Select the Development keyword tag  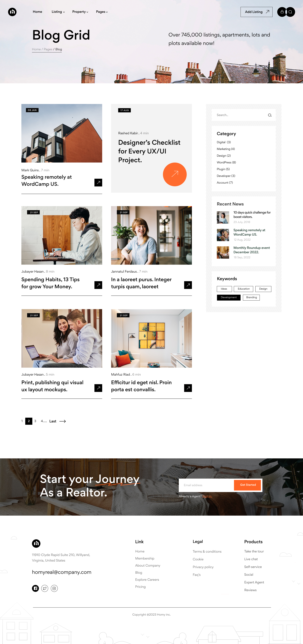point(228,298)
